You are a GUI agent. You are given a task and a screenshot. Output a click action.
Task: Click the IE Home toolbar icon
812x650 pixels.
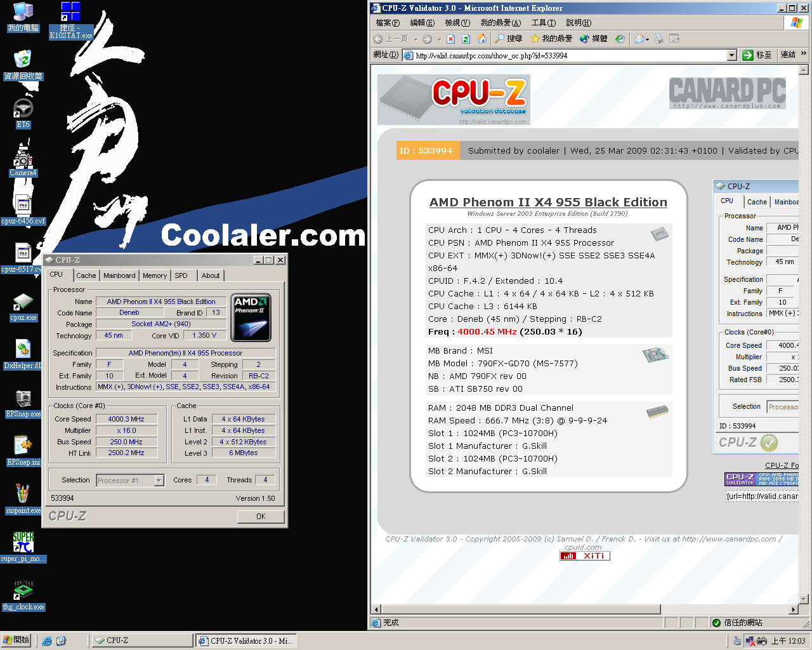481,39
